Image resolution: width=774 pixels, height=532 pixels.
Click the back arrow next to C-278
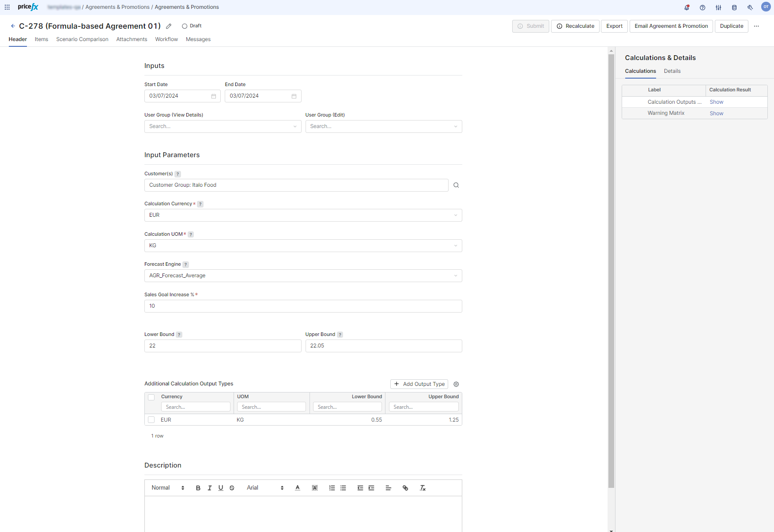click(x=13, y=26)
